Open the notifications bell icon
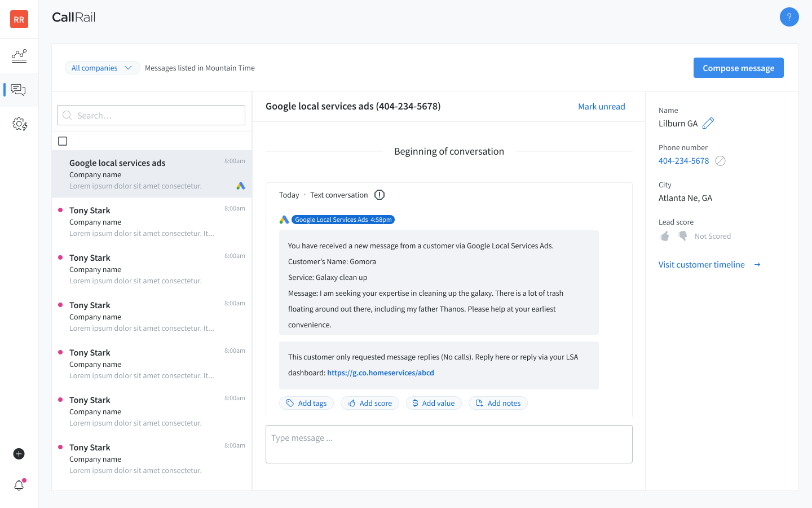Image resolution: width=812 pixels, height=508 pixels. point(19,485)
